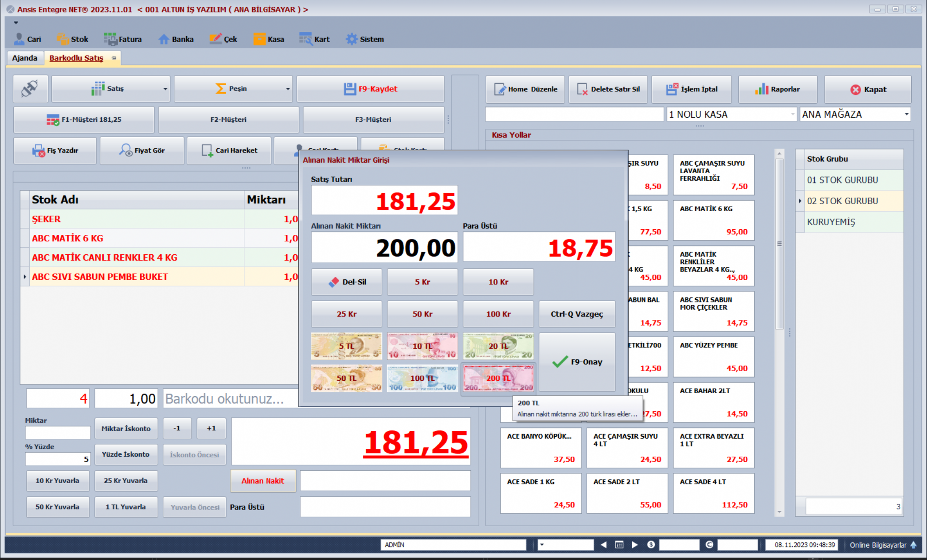This screenshot has width=927, height=560.
Task: Click the Yüzde İskonto button
Action: point(126,454)
